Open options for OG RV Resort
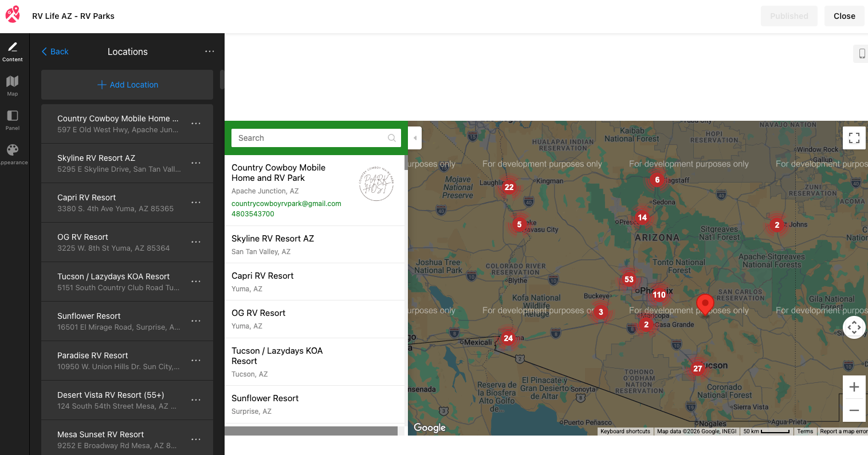 point(196,242)
